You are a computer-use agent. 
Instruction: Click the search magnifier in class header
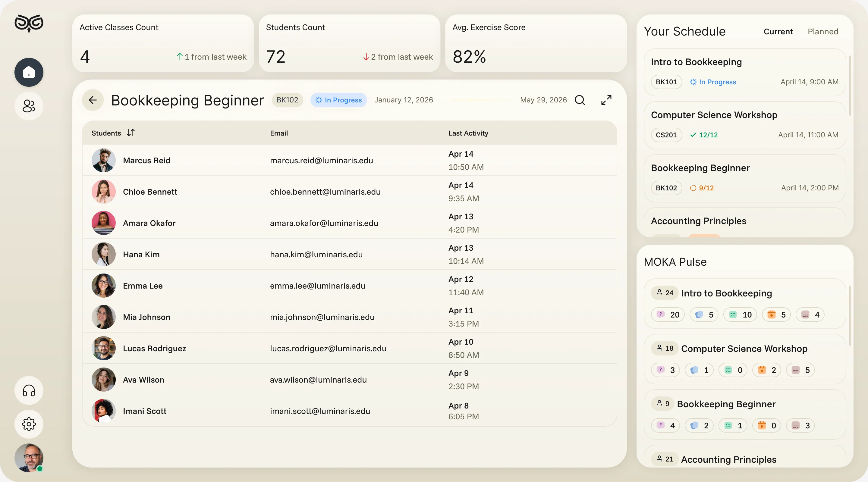(x=580, y=100)
